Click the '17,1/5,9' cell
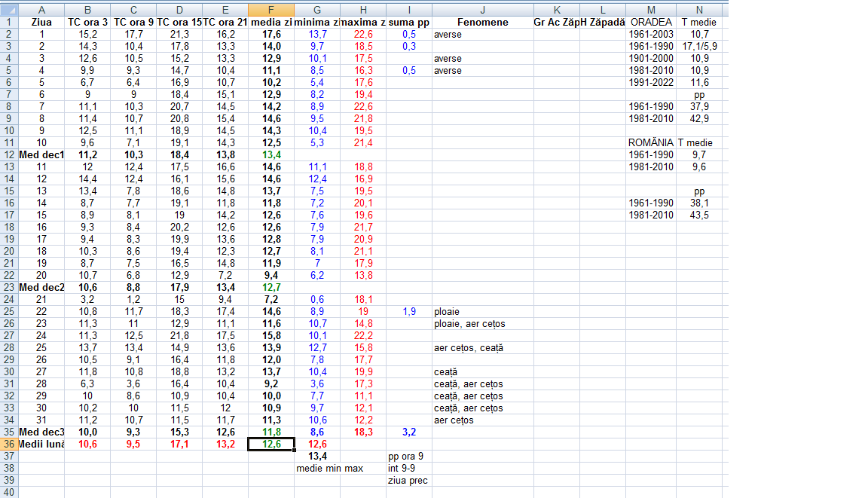 (x=699, y=47)
